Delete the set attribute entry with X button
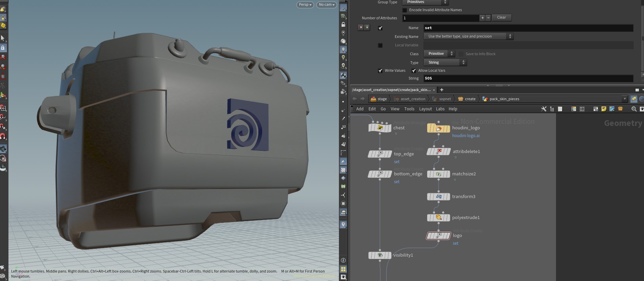644x281 pixels. click(361, 27)
